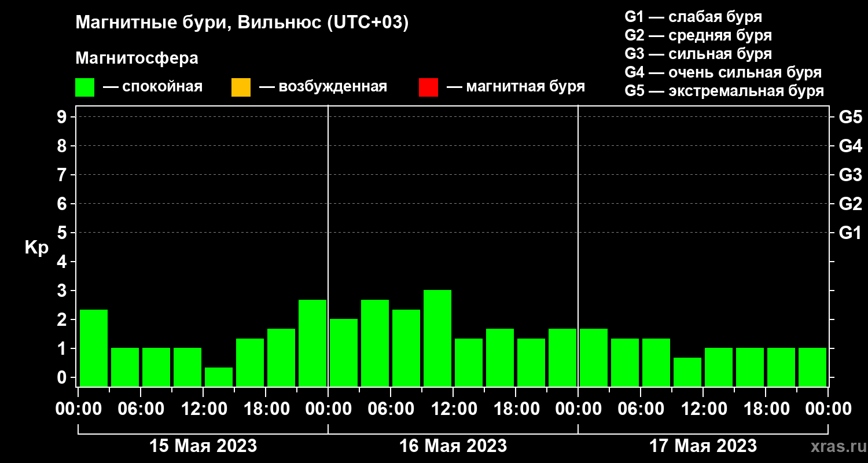Click the Kp axis title
868x463 pixels.
click(x=36, y=248)
